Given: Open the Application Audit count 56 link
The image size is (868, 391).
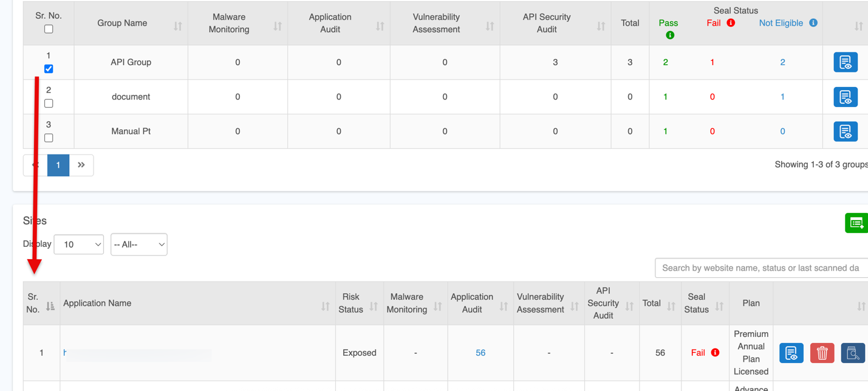Looking at the screenshot, I should pos(480,353).
